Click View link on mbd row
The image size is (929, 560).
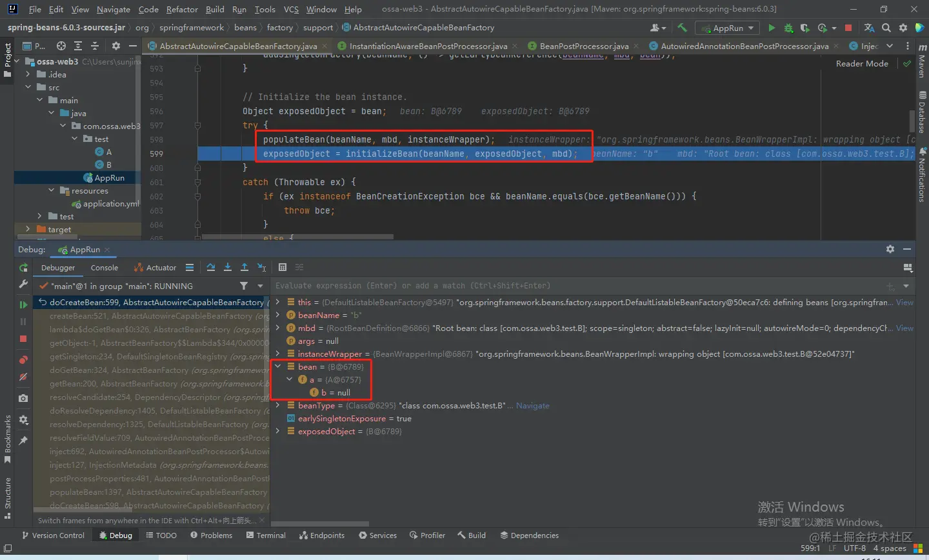click(905, 328)
